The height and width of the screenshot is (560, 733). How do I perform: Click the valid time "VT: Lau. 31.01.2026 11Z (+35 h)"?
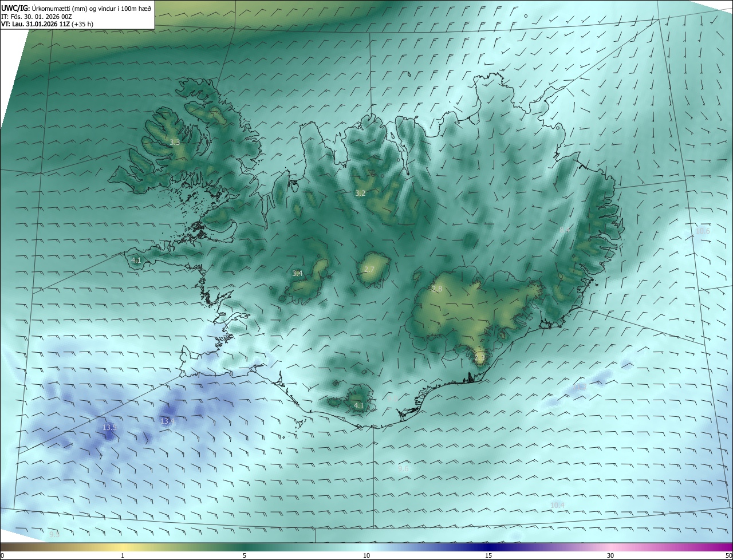tap(47, 25)
